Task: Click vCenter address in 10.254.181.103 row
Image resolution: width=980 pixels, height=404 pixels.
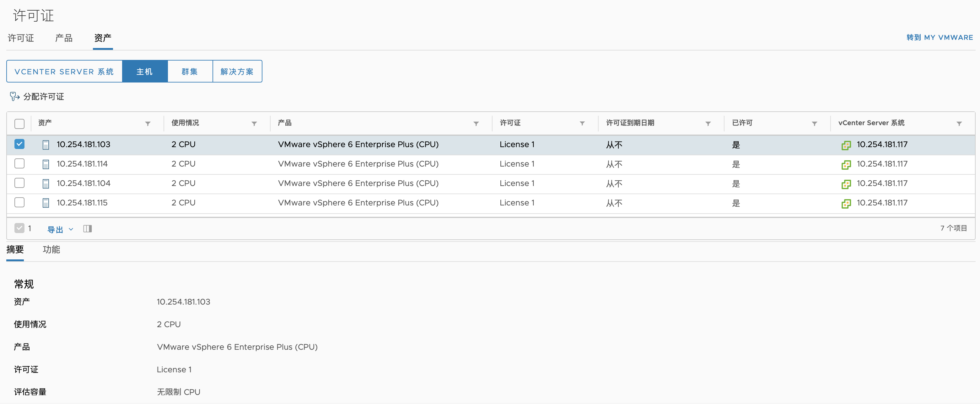Action: [882, 144]
